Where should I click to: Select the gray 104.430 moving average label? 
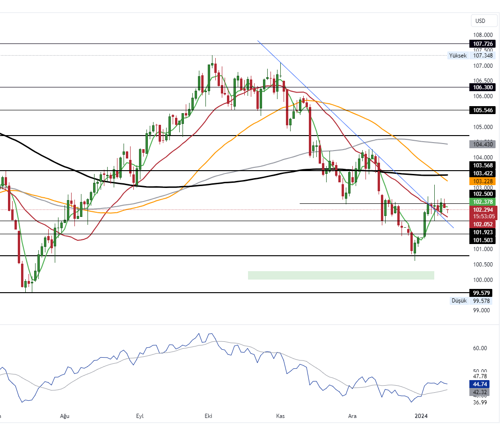click(x=482, y=144)
